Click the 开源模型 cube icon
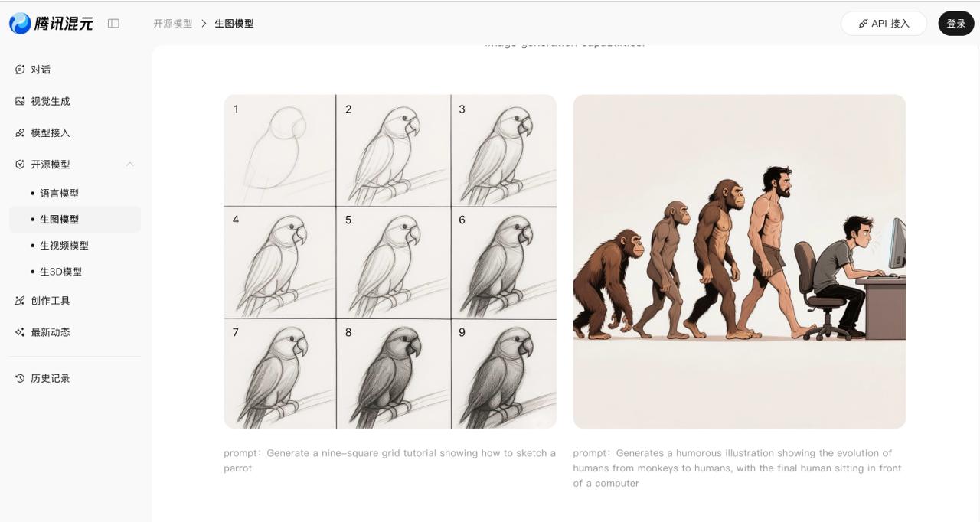980x522 pixels. pyautogui.click(x=20, y=165)
